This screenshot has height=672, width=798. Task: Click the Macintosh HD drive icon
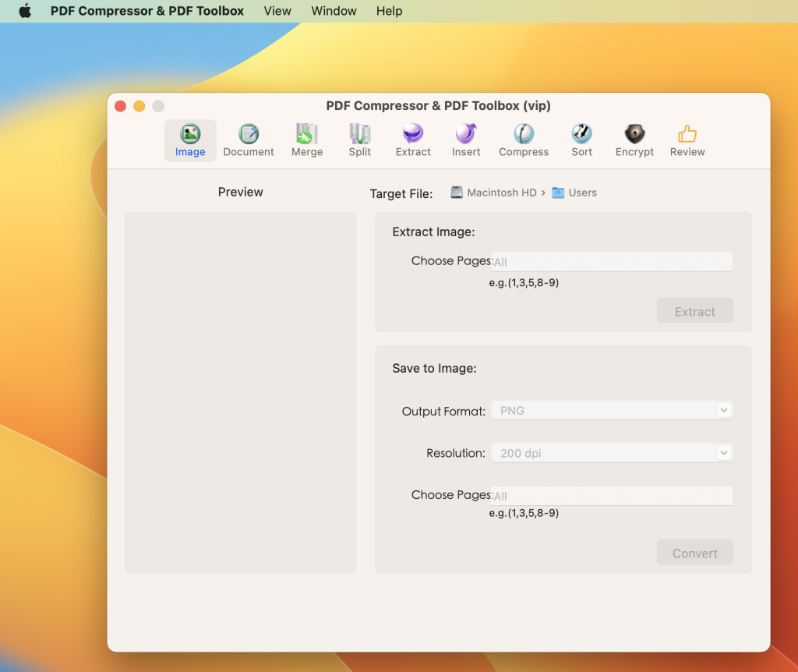click(x=457, y=193)
